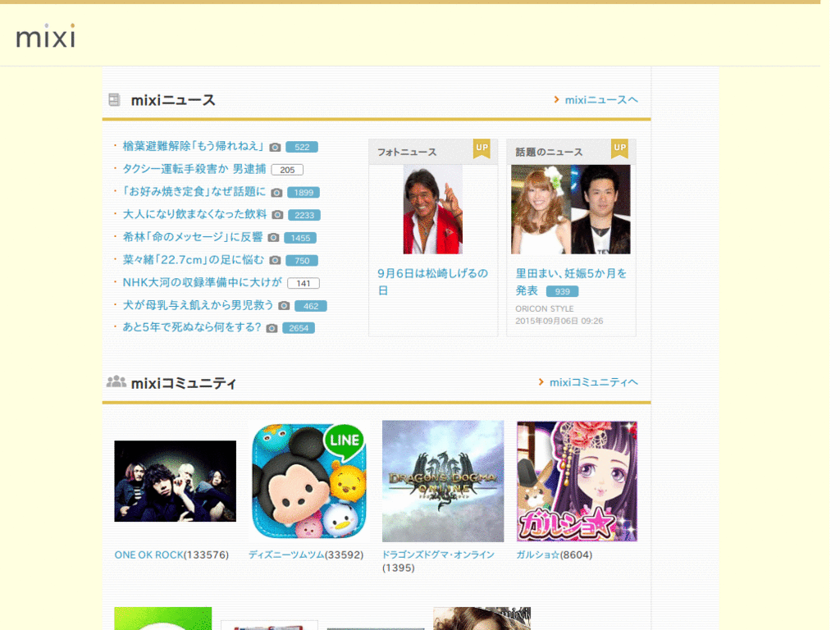Viewport: 840px width, 630px height.
Task: Open the 里田まい couple photo
Action: [x=571, y=209]
